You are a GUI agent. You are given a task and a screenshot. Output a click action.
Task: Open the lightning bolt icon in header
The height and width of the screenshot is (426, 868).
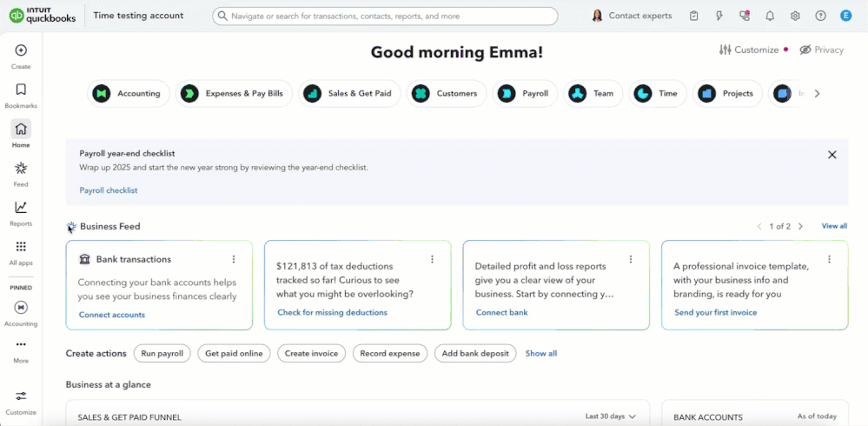(x=719, y=16)
